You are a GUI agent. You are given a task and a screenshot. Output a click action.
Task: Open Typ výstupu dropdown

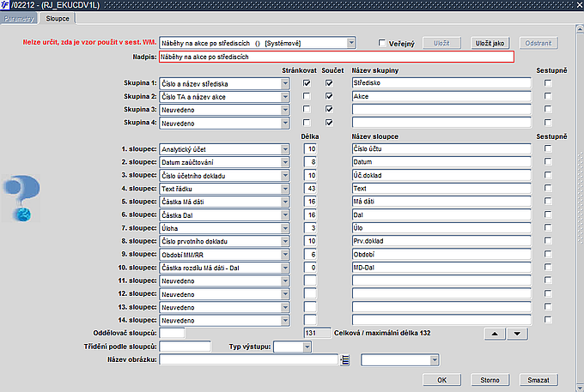(x=307, y=347)
